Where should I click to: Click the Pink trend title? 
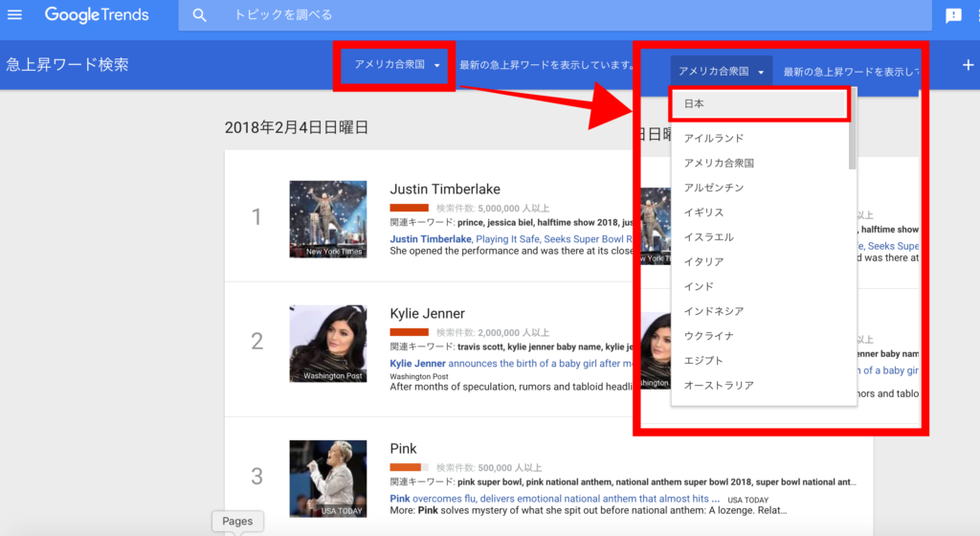tap(403, 449)
